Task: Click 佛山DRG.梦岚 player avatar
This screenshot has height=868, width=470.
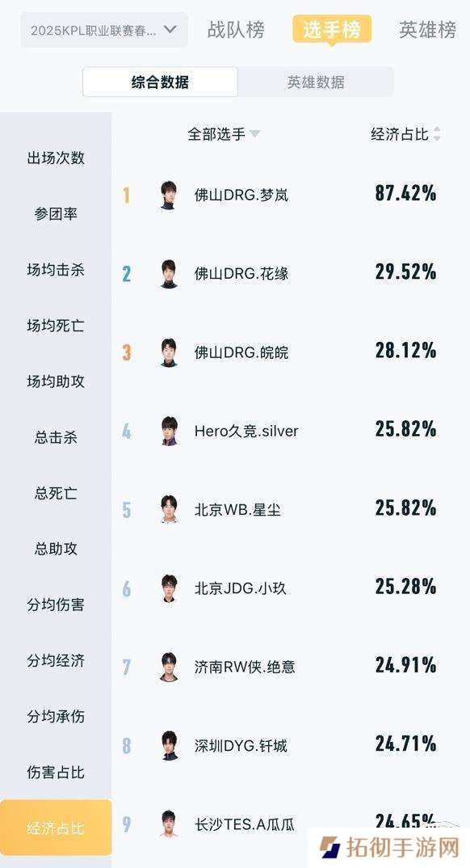Action: (169, 195)
